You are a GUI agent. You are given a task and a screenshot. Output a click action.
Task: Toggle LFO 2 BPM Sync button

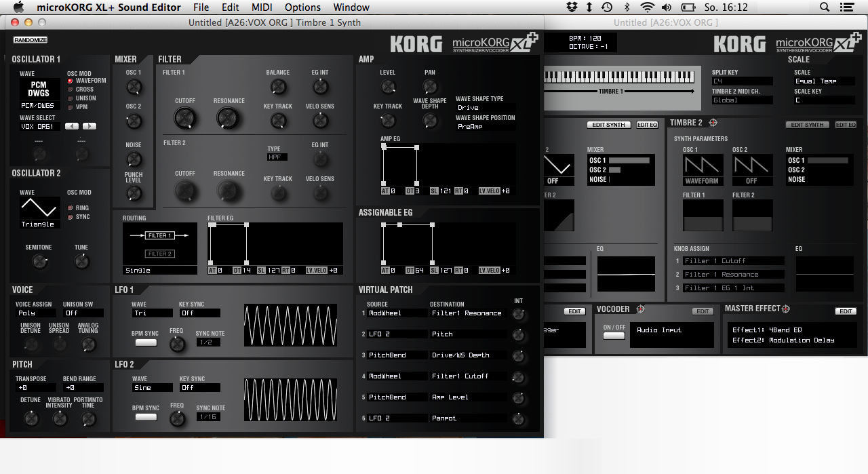point(146,418)
